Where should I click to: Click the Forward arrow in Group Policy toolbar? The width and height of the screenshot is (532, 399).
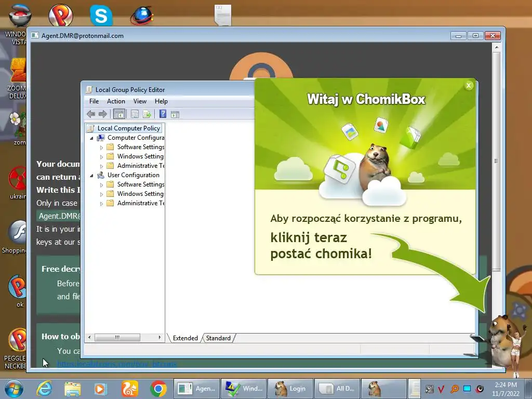tap(102, 114)
